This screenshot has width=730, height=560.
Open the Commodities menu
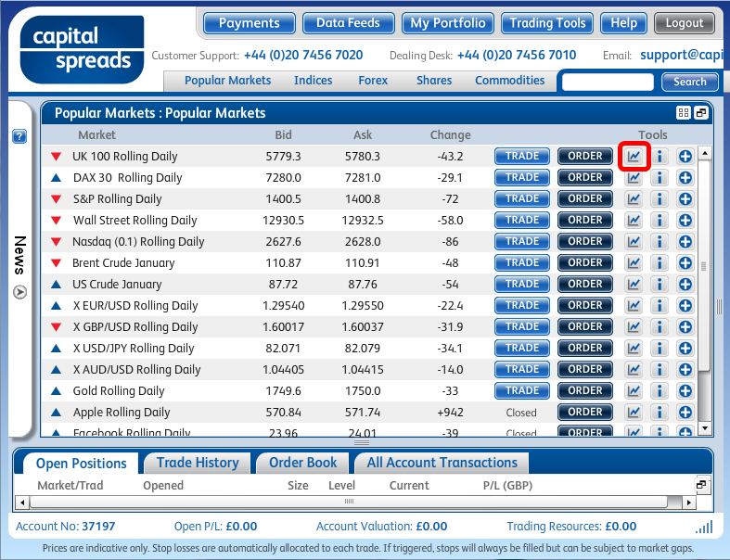point(510,81)
